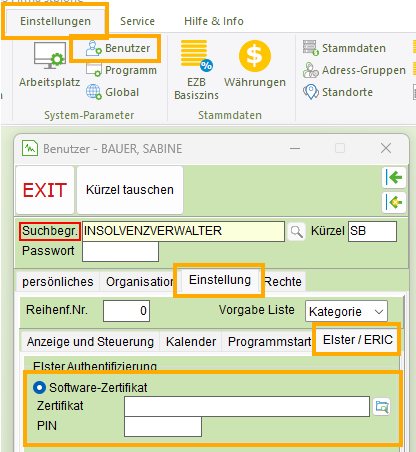Expand the Vorgabe Liste Kategorie dropdown
416x452 pixels.
click(x=346, y=311)
